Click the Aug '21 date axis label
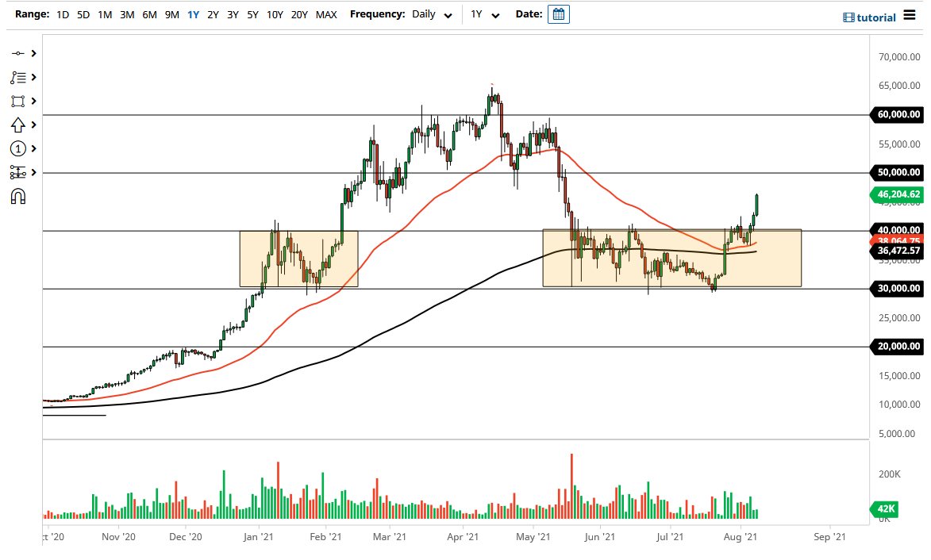The image size is (931, 560). point(741,537)
